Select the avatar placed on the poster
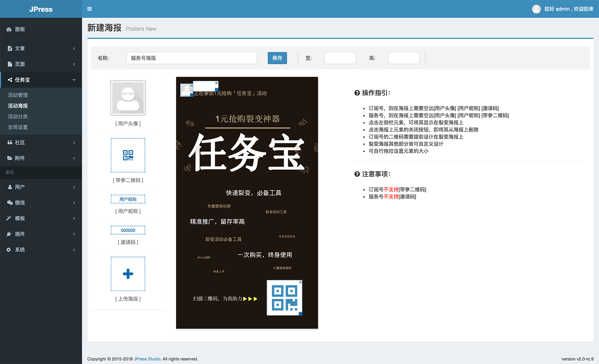599x364 pixels. tap(186, 90)
